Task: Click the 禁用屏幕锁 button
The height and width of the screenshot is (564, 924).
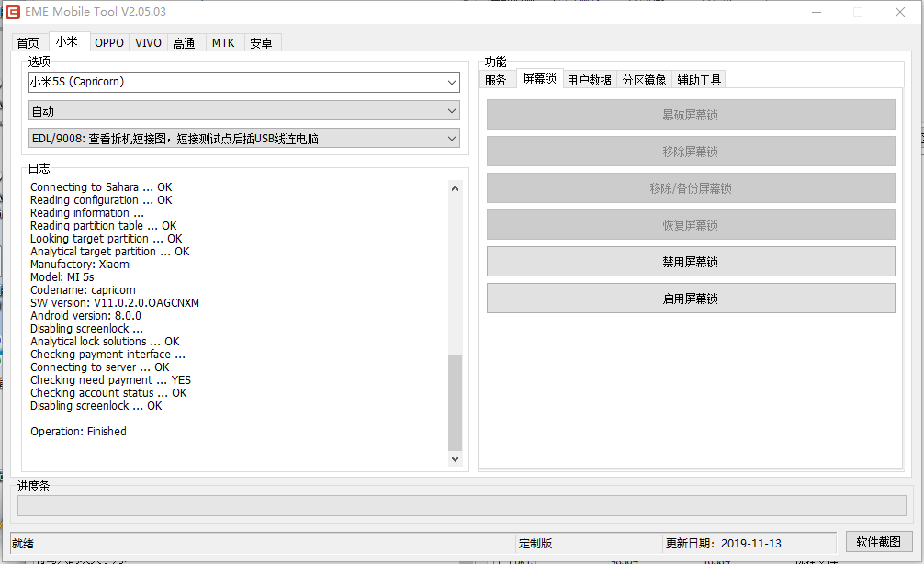Action: (x=691, y=262)
